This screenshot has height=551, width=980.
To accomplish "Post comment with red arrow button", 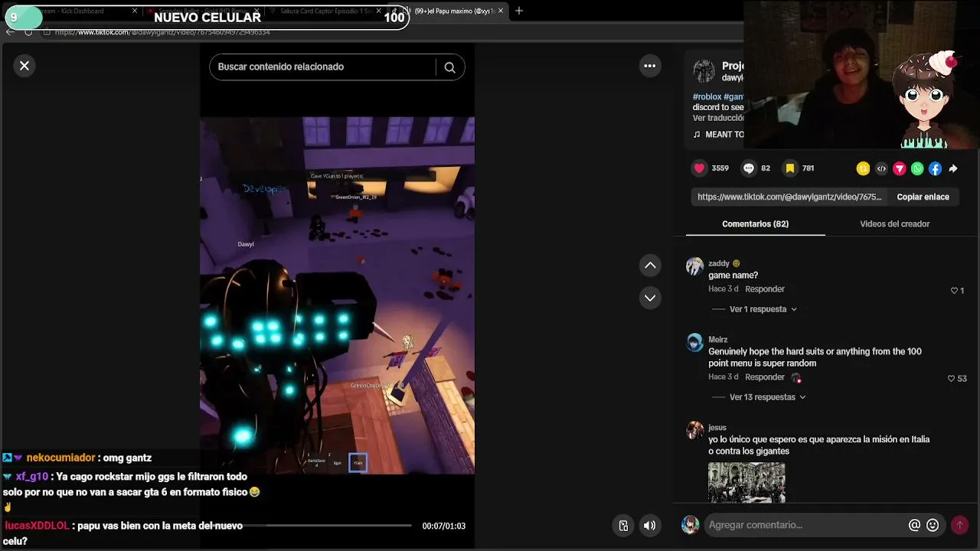I will point(959,525).
